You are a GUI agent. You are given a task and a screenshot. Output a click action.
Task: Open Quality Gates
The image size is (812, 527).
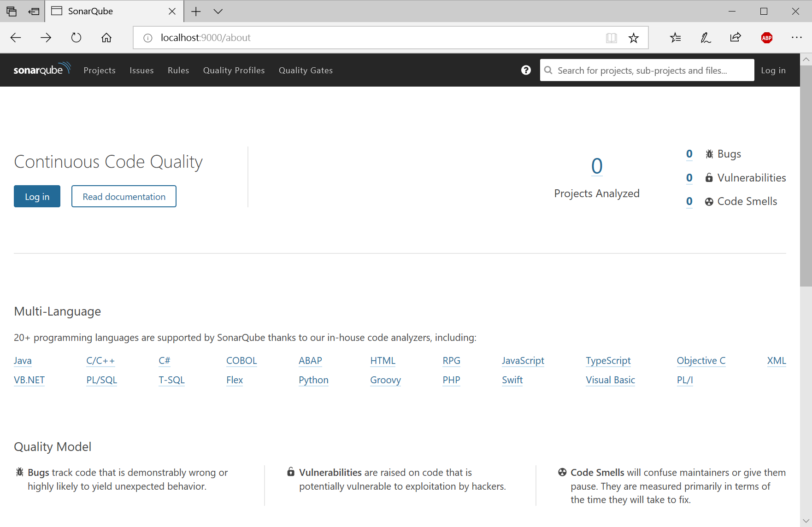click(306, 70)
